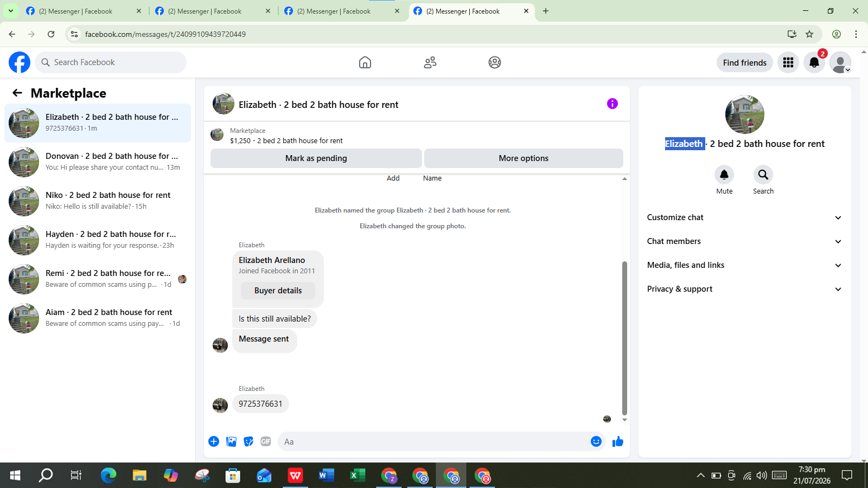Open the taskbar clock and date
Viewport: 868px width, 488px height.
pos(812,476)
